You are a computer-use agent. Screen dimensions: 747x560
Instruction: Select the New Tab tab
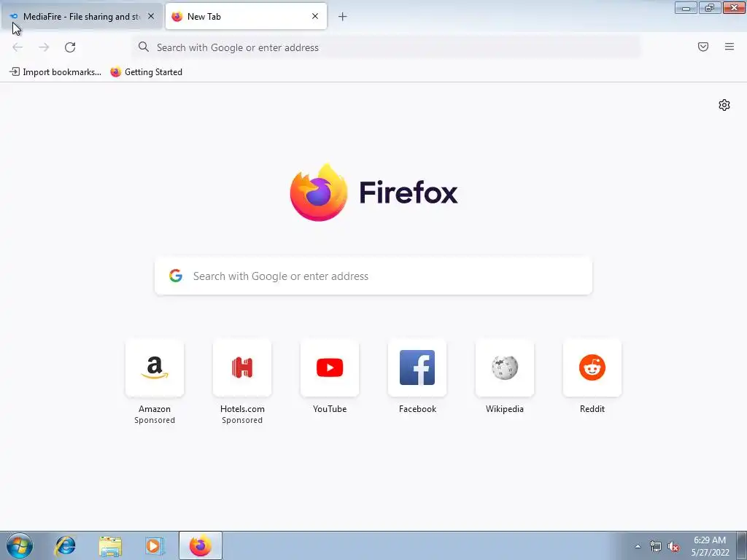tap(246, 16)
